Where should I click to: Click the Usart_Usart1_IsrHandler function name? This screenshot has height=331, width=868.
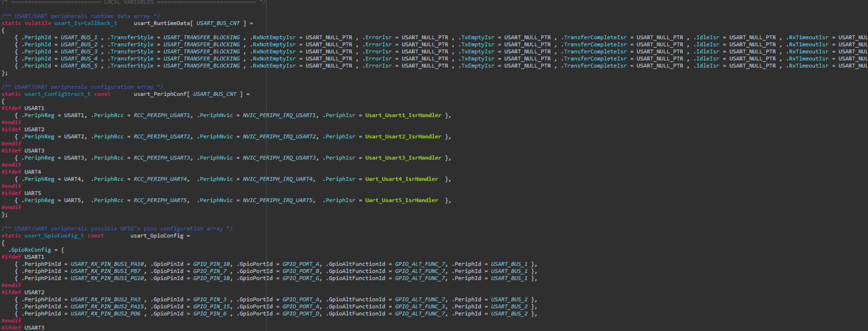click(x=403, y=115)
